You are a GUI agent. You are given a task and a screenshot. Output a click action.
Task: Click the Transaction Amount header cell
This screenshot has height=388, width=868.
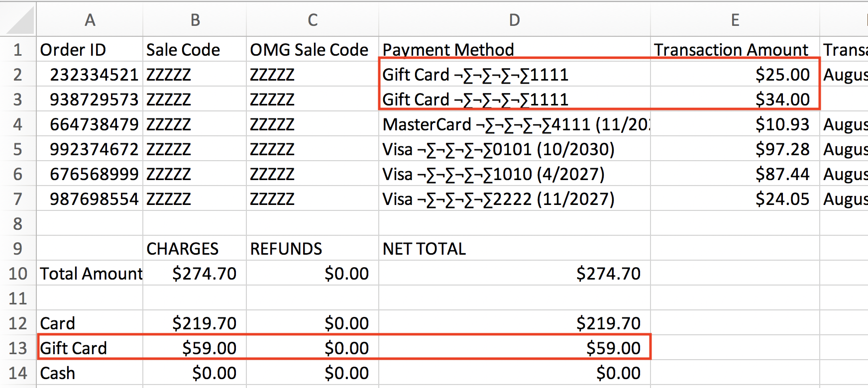pos(735,49)
